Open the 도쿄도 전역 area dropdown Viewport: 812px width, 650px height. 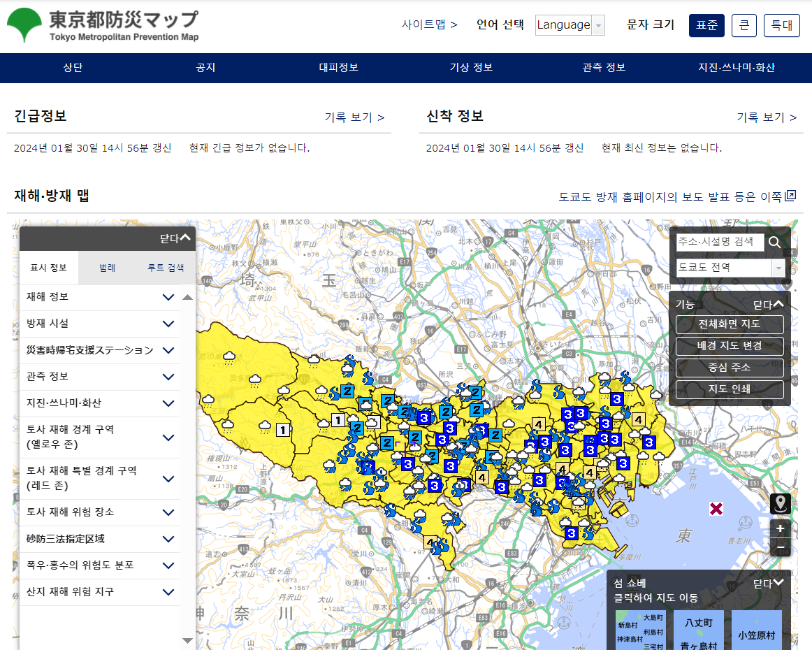point(730,268)
